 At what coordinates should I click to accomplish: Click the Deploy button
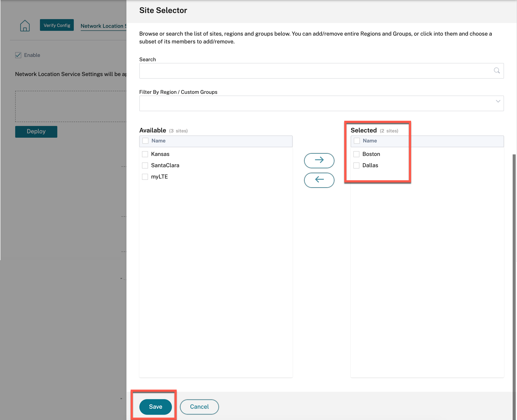[36, 132]
